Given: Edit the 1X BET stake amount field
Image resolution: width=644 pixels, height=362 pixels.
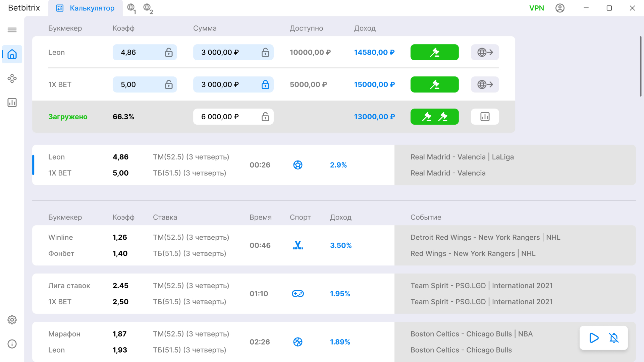Looking at the screenshot, I should tap(233, 84).
